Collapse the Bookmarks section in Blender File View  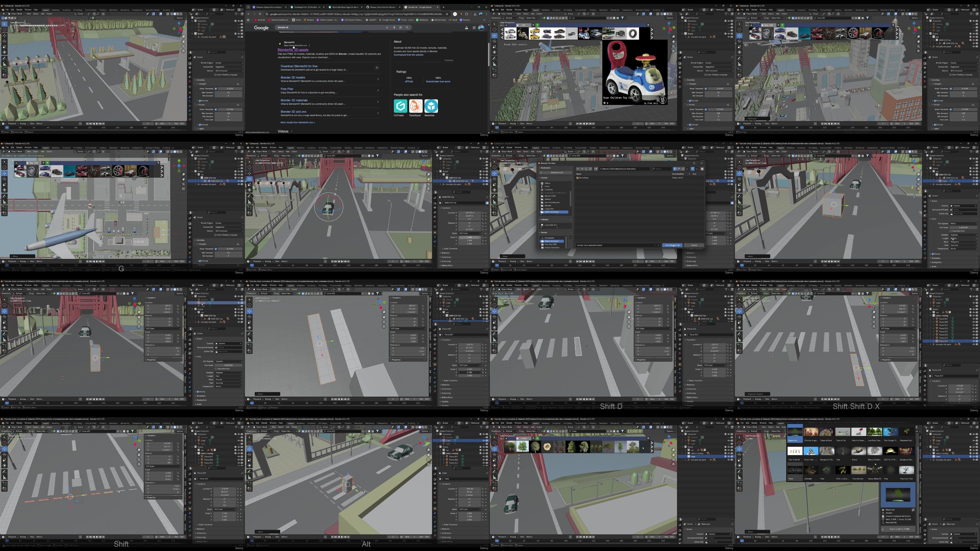(x=540, y=168)
